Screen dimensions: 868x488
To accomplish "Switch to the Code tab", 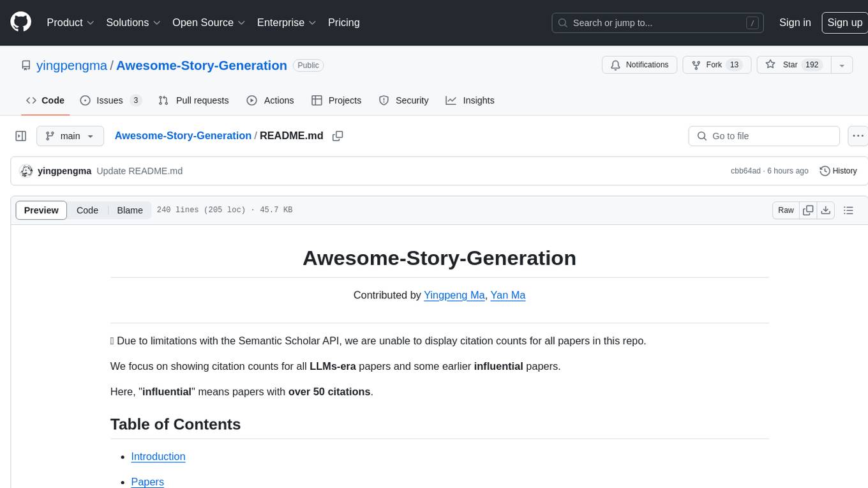I will tap(45, 100).
